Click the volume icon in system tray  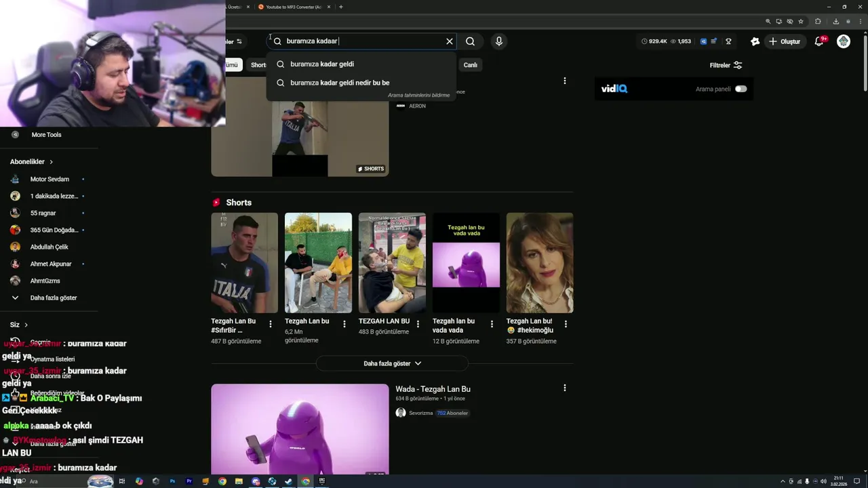click(x=823, y=481)
